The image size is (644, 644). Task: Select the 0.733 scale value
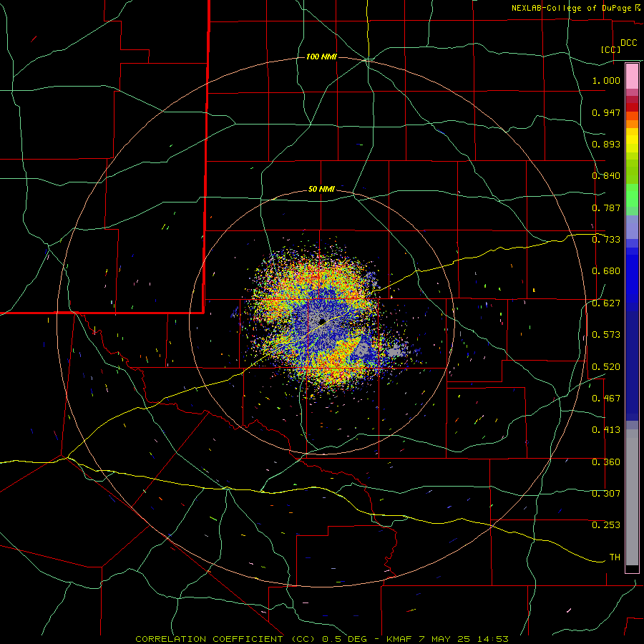606,240
